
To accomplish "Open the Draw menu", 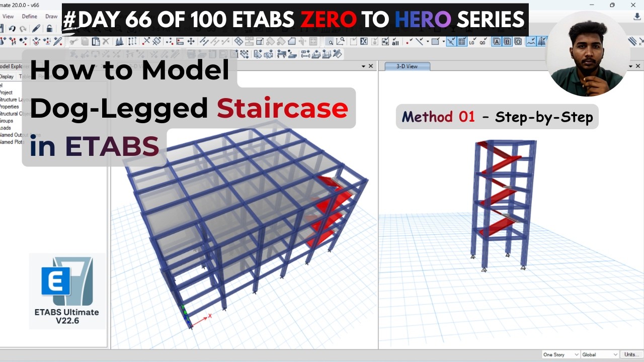I will click(x=51, y=16).
